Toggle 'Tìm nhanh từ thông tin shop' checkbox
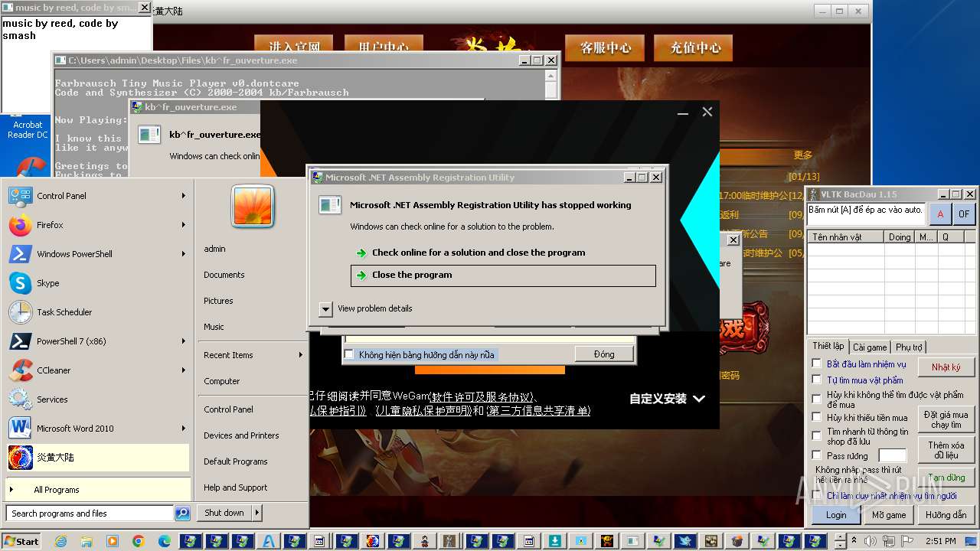980x551 pixels. [x=817, y=435]
